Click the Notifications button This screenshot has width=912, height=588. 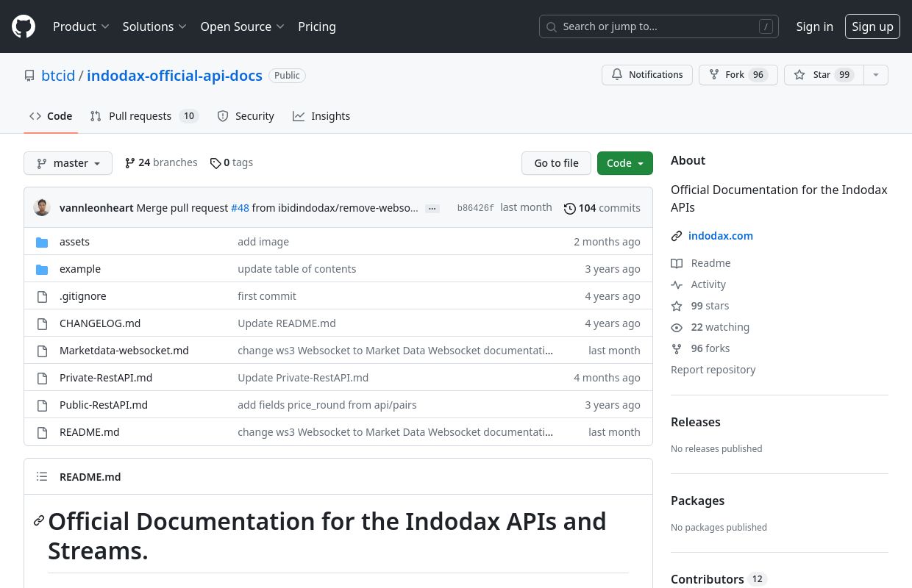click(x=647, y=75)
